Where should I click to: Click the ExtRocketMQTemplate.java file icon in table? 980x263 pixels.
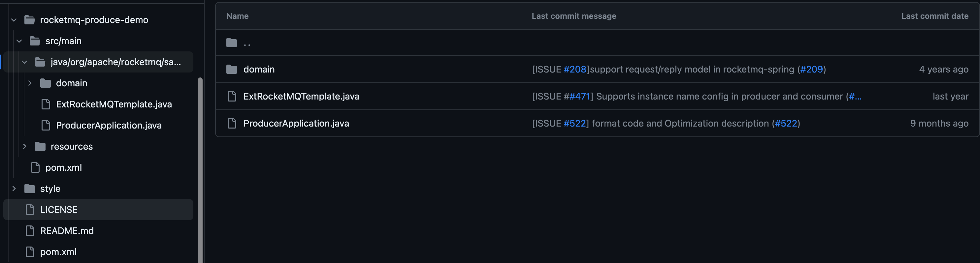pos(232,97)
